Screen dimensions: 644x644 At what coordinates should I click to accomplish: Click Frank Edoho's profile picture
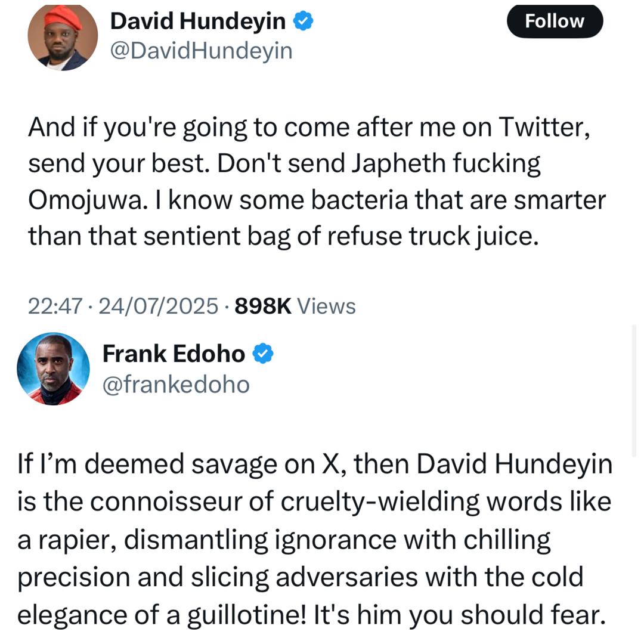tap(53, 369)
